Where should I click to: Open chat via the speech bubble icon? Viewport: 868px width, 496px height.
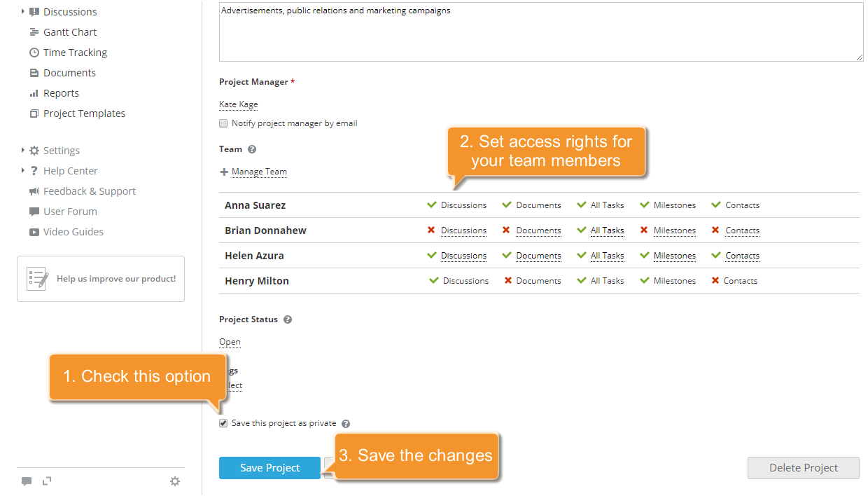pyautogui.click(x=27, y=481)
